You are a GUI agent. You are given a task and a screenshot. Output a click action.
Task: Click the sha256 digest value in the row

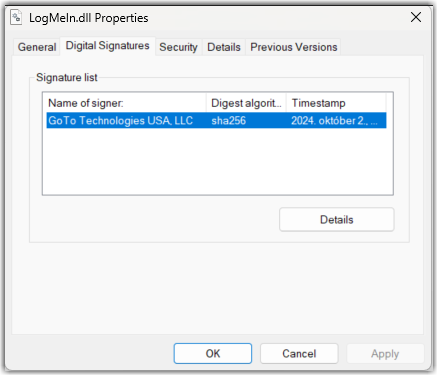point(229,120)
